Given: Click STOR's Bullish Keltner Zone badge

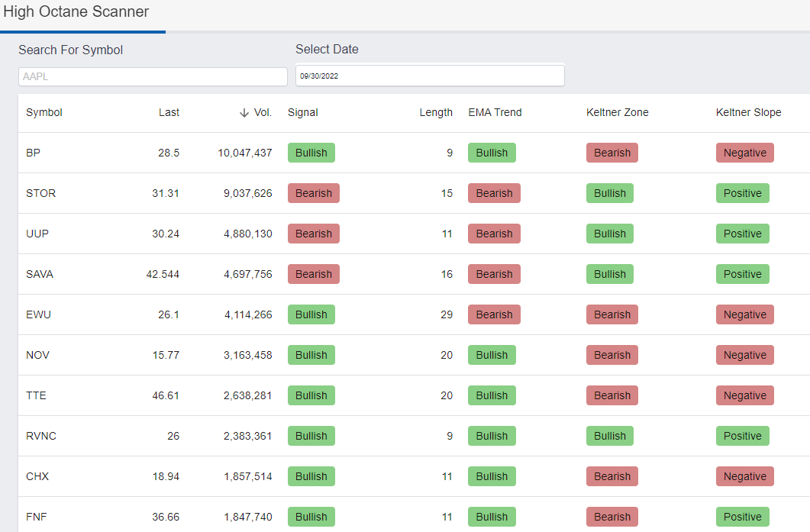Looking at the screenshot, I should [x=609, y=193].
